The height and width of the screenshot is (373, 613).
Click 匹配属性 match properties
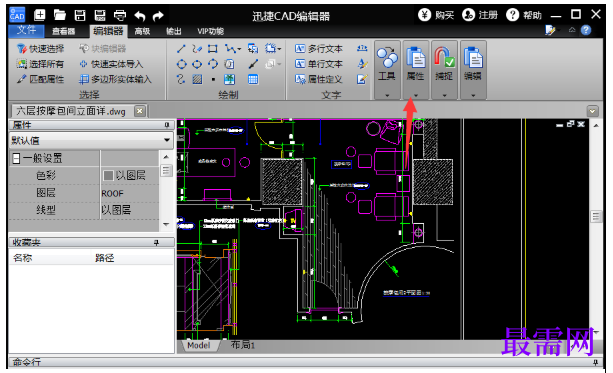click(x=40, y=79)
